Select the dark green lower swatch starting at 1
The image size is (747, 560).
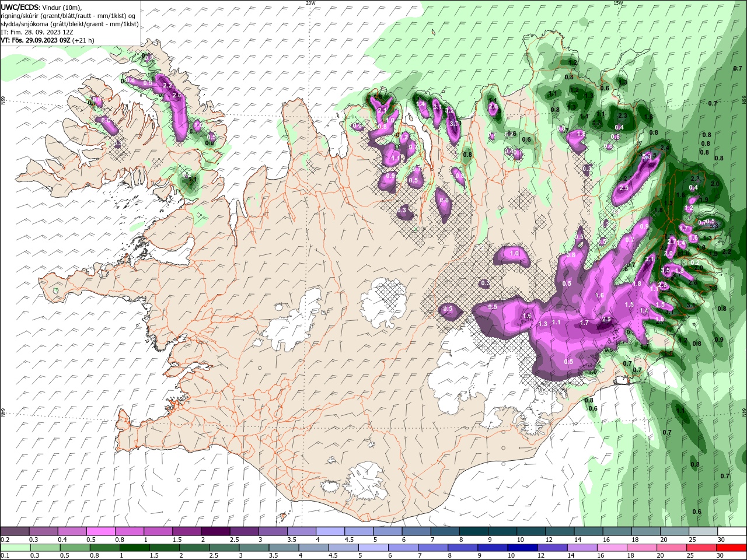[x=134, y=548]
